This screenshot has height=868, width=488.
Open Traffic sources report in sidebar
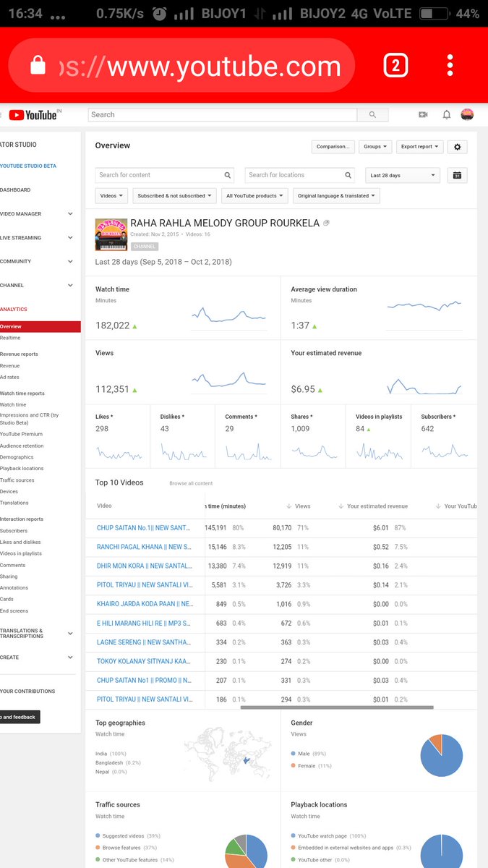point(17,480)
